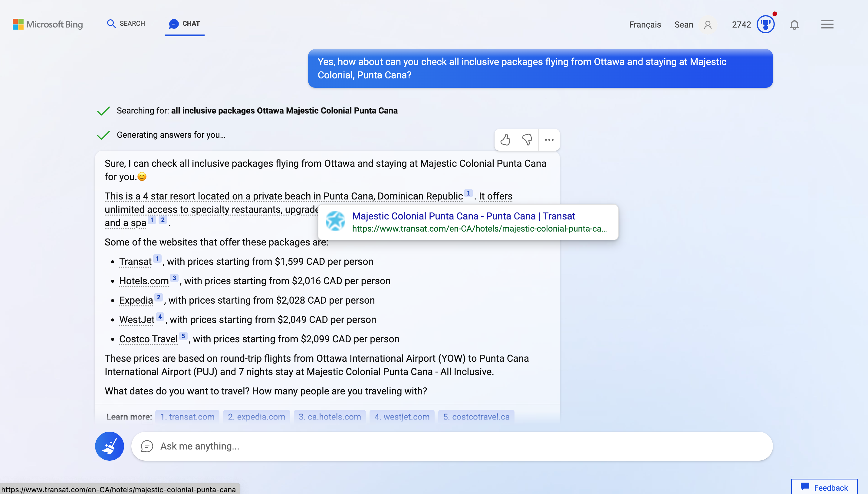Open the user profile avatar icon
The width and height of the screenshot is (868, 494).
pos(708,25)
